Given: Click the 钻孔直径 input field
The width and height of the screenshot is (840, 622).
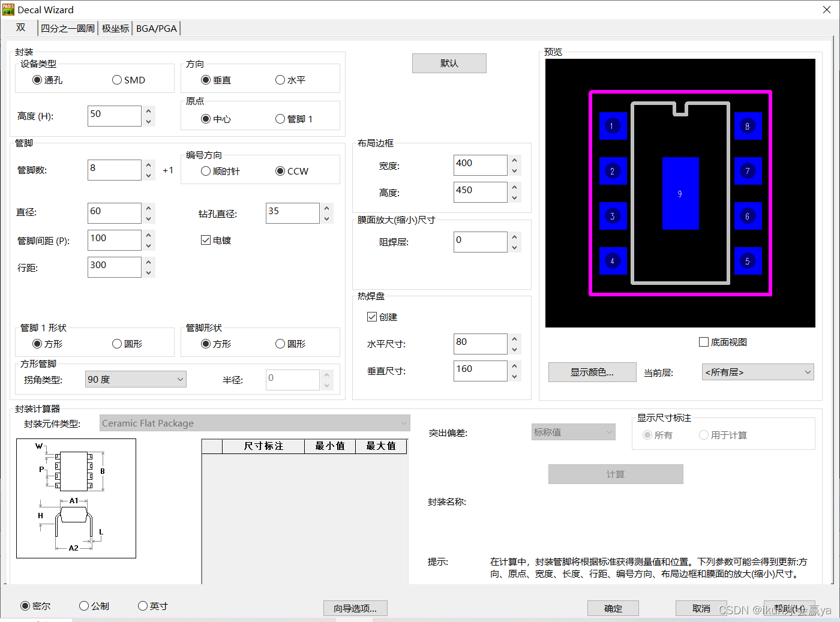Looking at the screenshot, I should click(292, 213).
